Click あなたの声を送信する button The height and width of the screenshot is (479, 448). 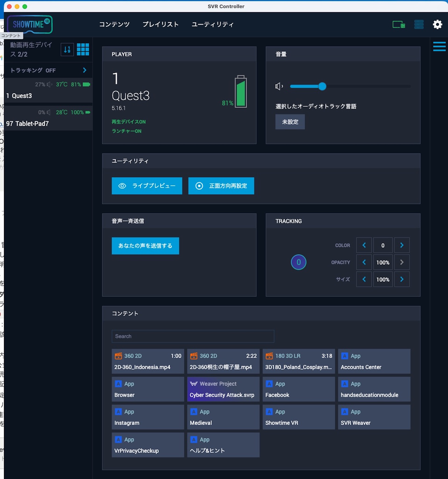(x=145, y=246)
